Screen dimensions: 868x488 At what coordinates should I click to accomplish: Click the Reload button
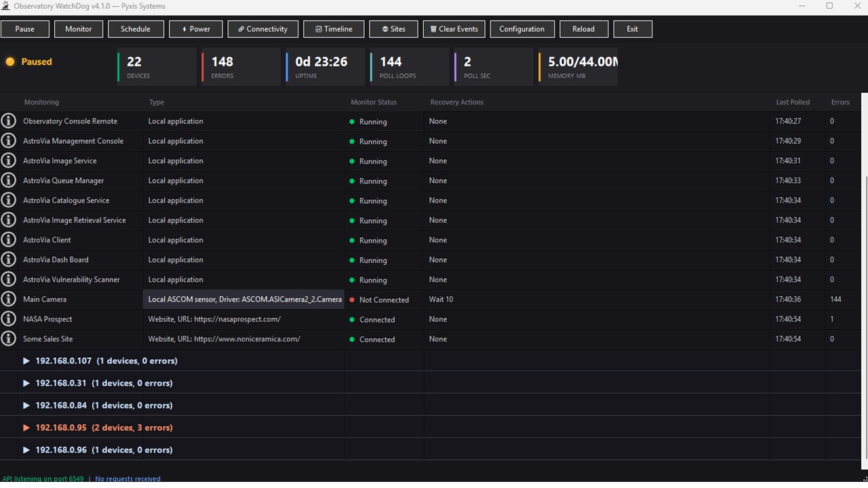coord(584,29)
